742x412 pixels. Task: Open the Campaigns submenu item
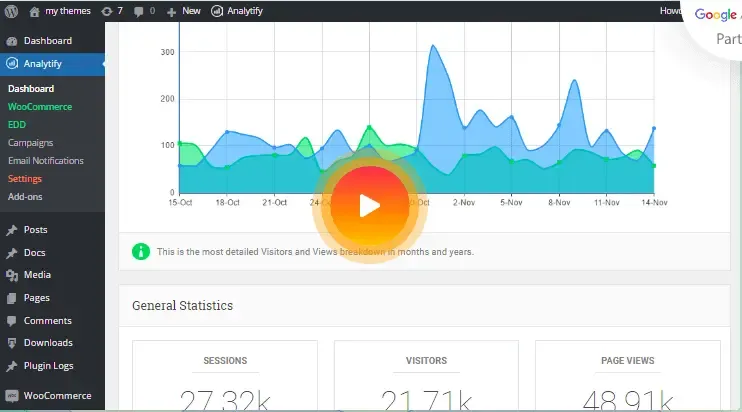click(x=30, y=143)
